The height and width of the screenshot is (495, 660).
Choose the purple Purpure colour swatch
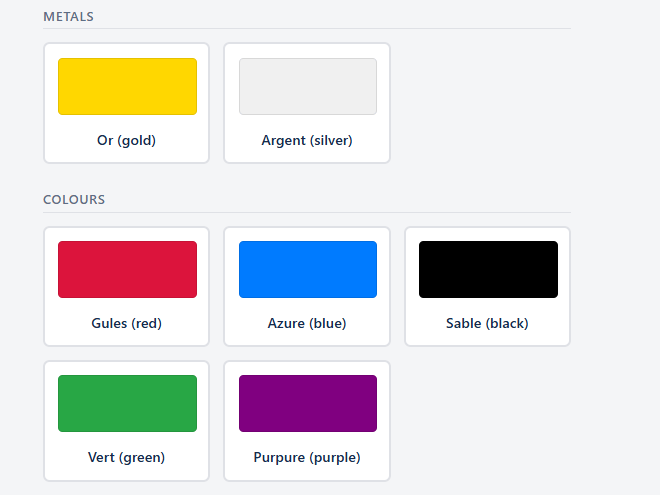pos(307,403)
